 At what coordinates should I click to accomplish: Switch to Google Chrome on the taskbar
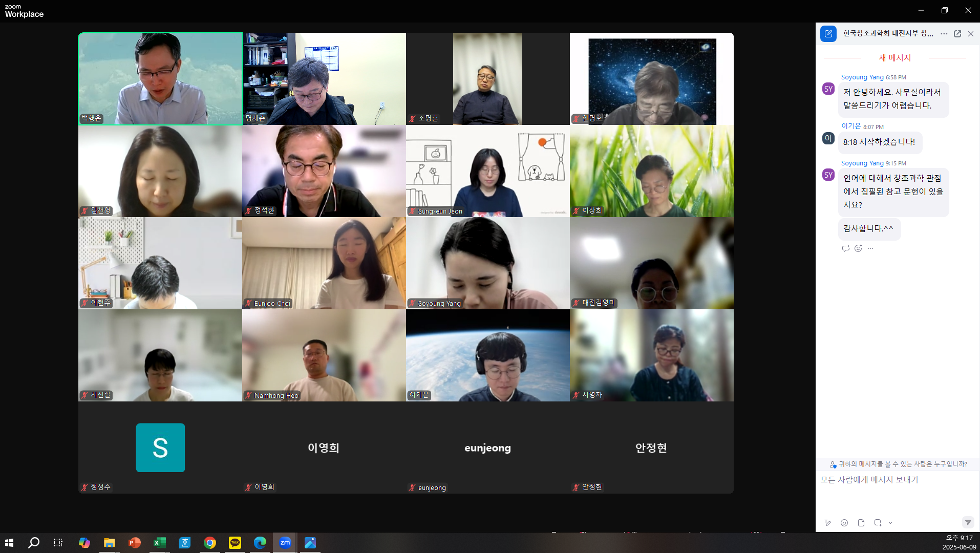click(210, 543)
